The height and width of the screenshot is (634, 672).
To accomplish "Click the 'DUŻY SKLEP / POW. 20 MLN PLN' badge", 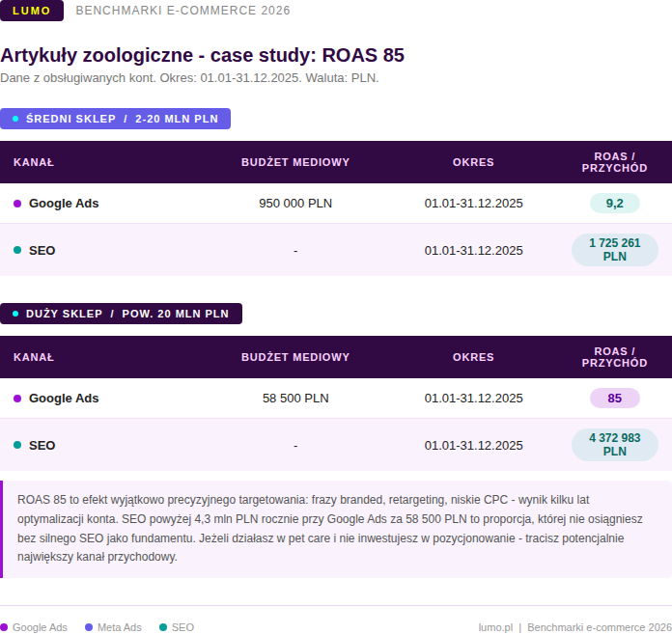I will tap(121, 314).
